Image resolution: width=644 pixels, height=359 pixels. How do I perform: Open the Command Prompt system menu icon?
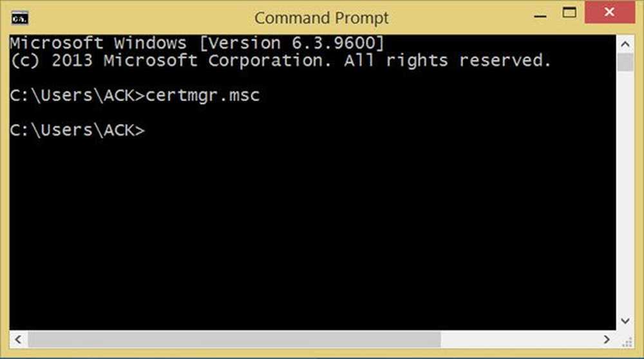click(x=19, y=18)
